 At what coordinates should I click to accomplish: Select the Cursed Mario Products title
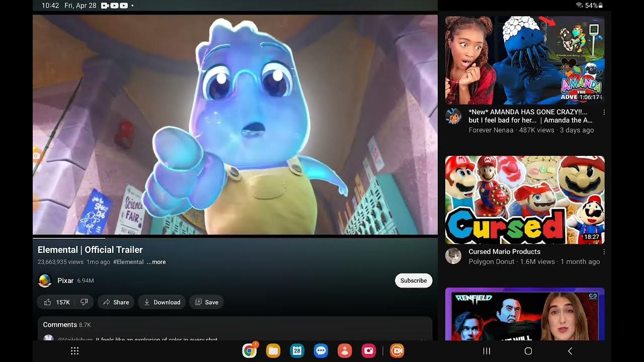tap(505, 251)
